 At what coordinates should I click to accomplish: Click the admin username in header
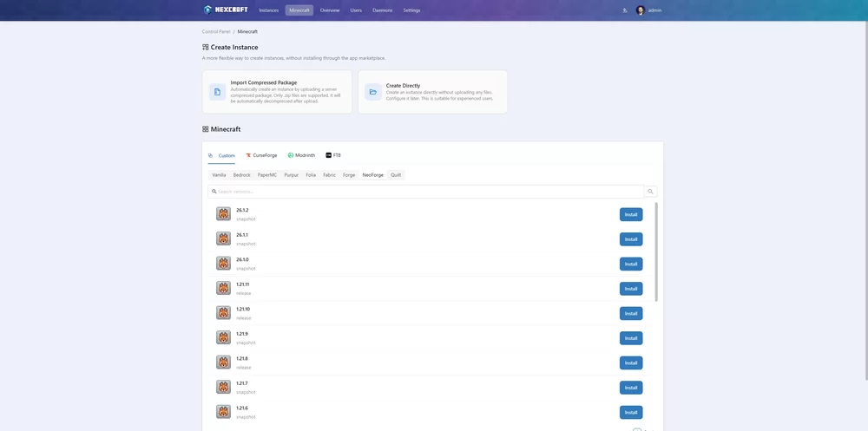[654, 10]
